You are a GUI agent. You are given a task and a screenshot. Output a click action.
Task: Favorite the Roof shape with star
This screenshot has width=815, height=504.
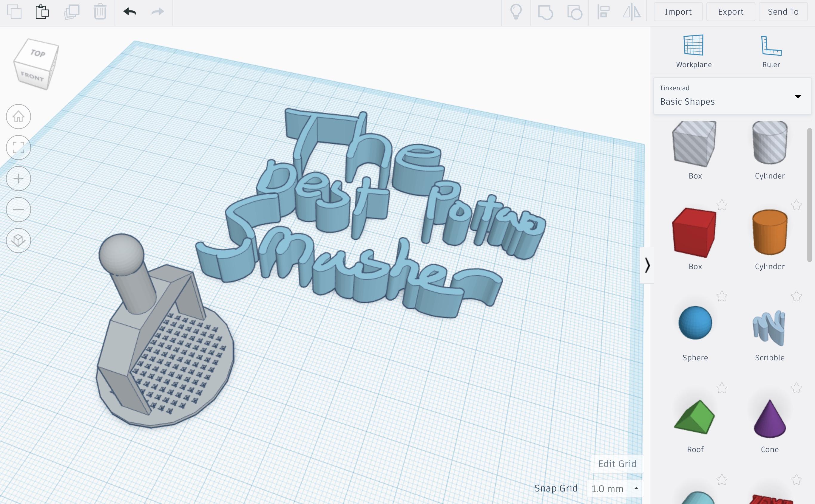click(x=722, y=388)
